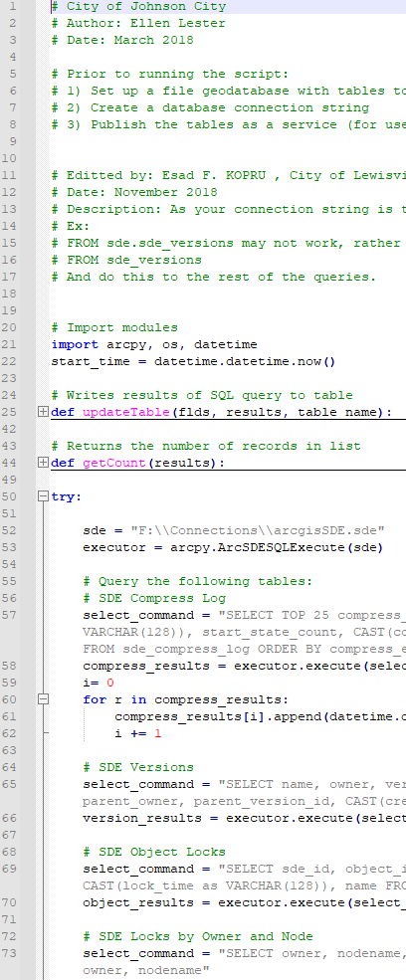The height and width of the screenshot is (980, 406).
Task: Click the 'i= 0' line
Action: point(99,683)
